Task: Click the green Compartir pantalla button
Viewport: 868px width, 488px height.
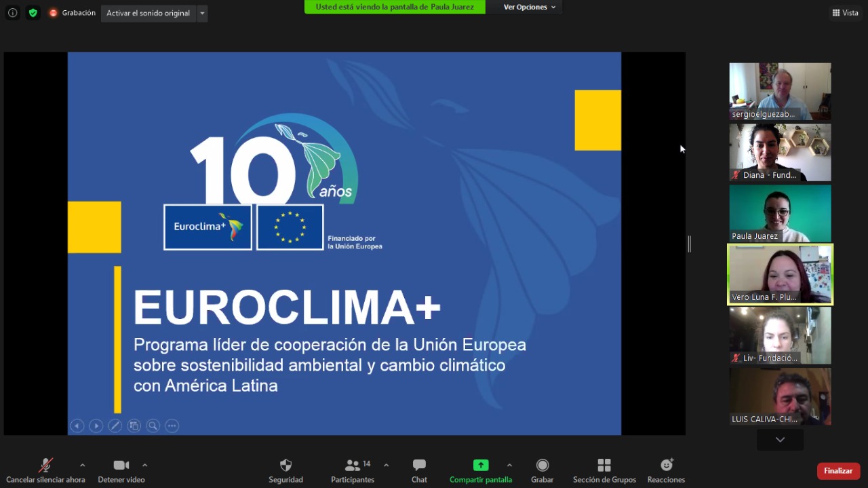Action: [x=481, y=471]
